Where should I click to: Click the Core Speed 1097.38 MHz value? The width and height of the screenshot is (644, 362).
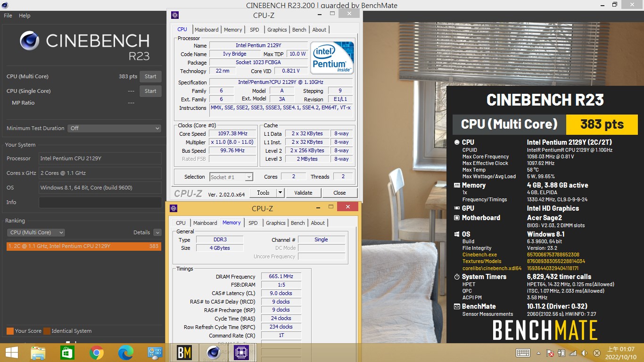(232, 133)
